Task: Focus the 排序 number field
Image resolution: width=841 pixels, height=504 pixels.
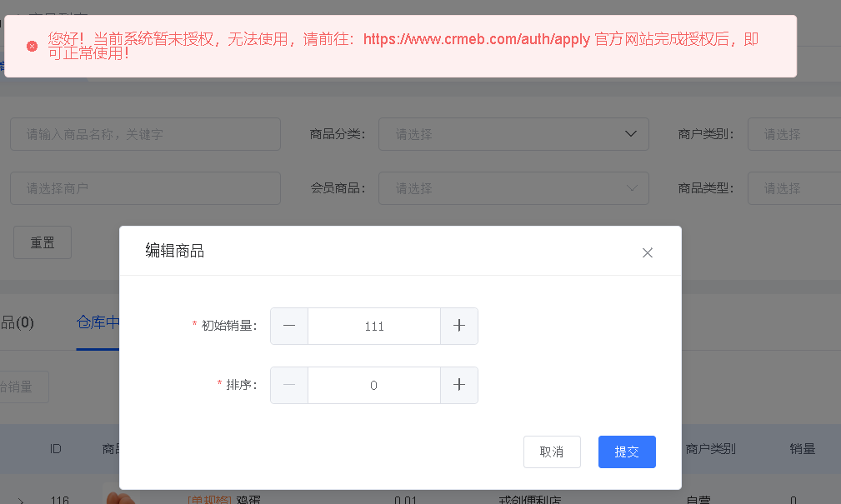Action: pos(373,385)
